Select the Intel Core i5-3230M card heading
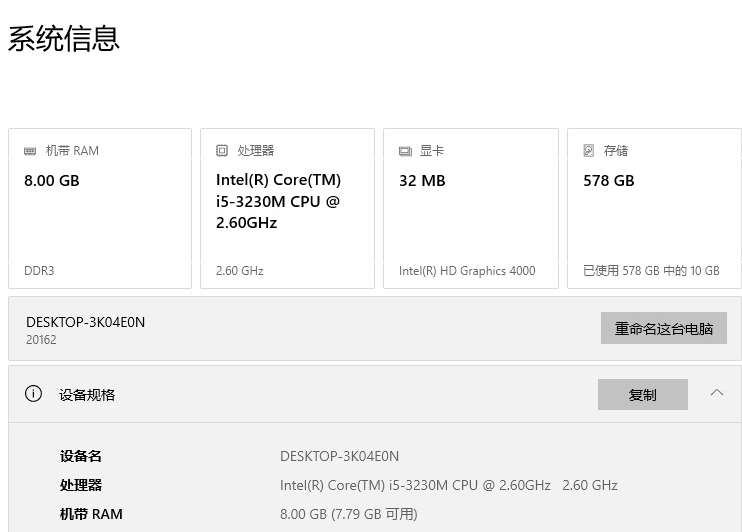742x532 pixels. tap(278, 201)
